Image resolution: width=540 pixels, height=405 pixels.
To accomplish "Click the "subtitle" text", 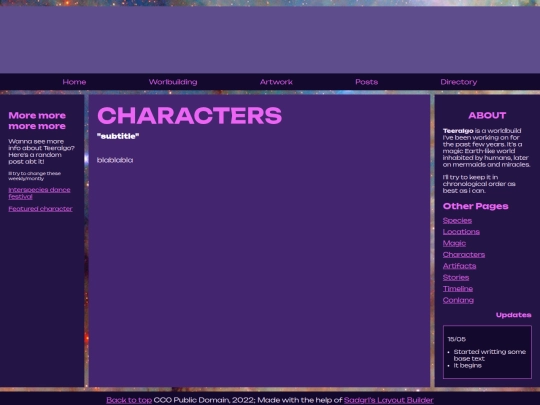I will coord(118,136).
